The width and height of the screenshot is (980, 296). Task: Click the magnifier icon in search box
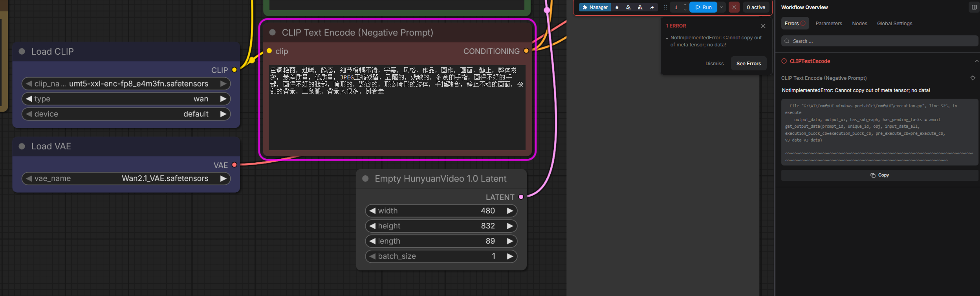(x=787, y=41)
